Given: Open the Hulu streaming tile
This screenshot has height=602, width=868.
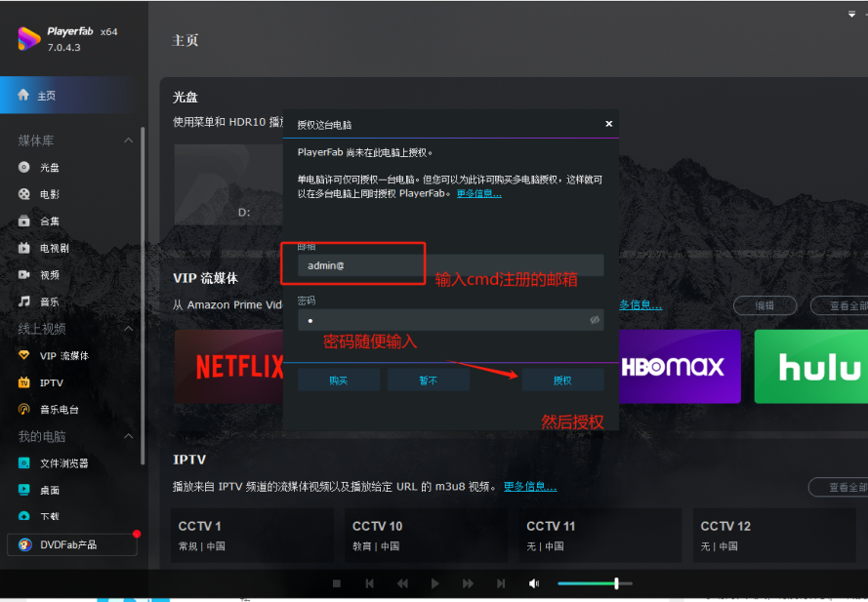Looking at the screenshot, I should click(811, 366).
